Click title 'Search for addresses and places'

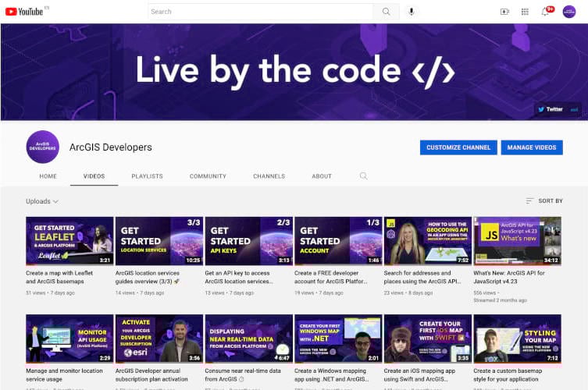422,277
